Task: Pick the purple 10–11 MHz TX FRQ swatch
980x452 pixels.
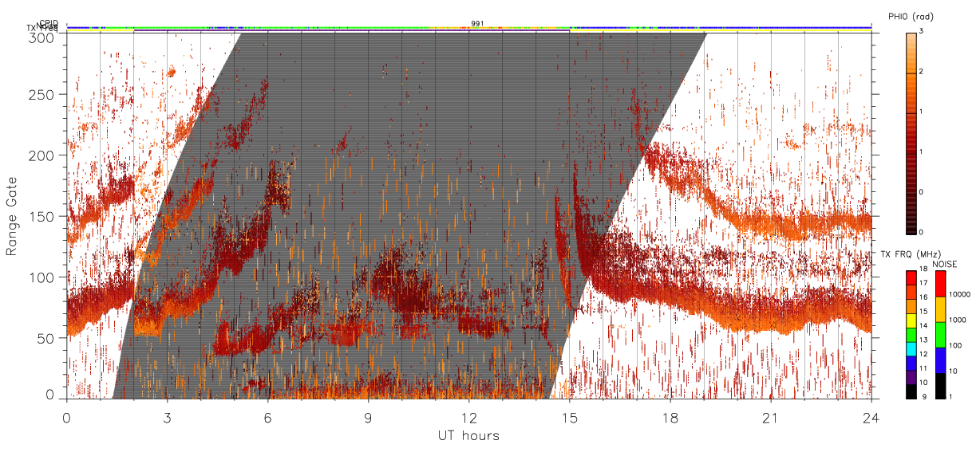Action: point(911,377)
